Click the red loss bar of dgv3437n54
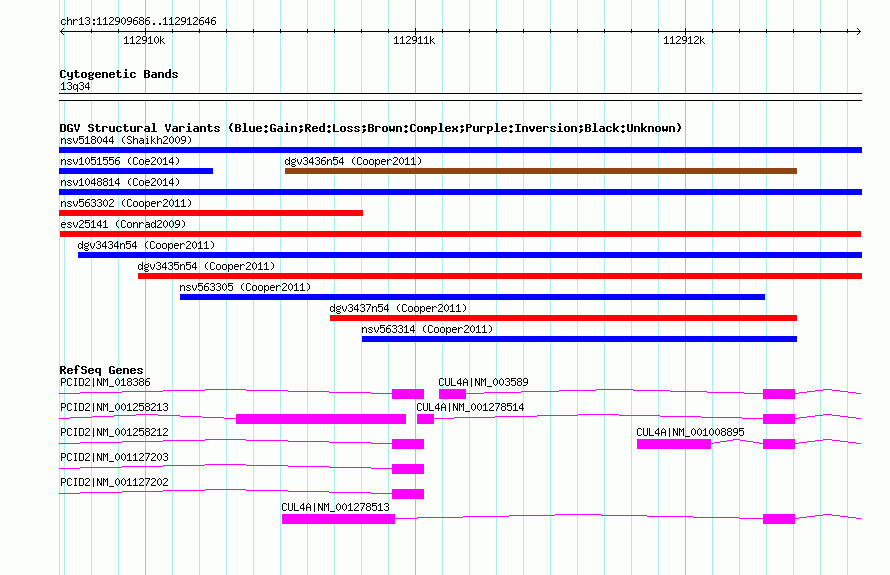890x575 pixels. [564, 318]
